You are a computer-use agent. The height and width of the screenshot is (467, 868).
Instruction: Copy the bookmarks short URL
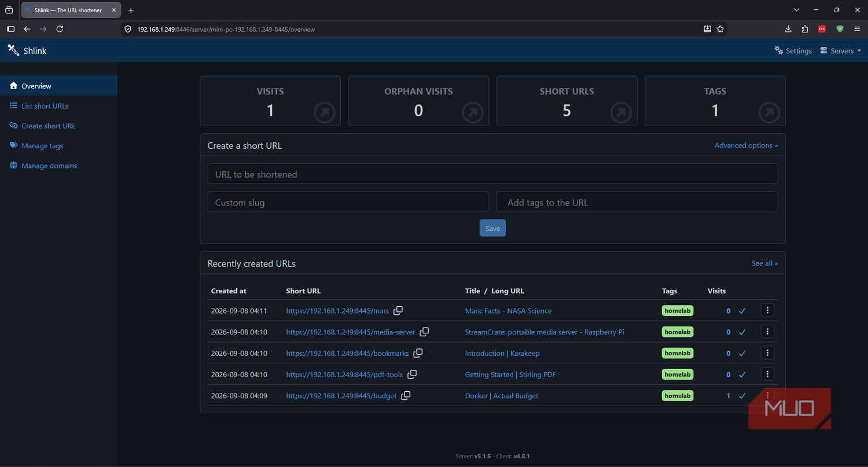tap(418, 353)
